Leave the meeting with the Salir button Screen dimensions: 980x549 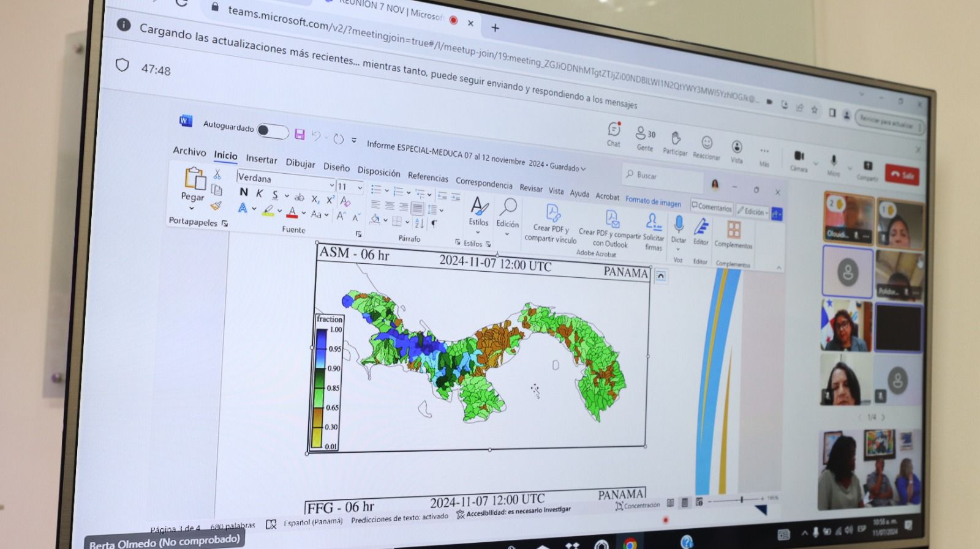[x=902, y=175]
